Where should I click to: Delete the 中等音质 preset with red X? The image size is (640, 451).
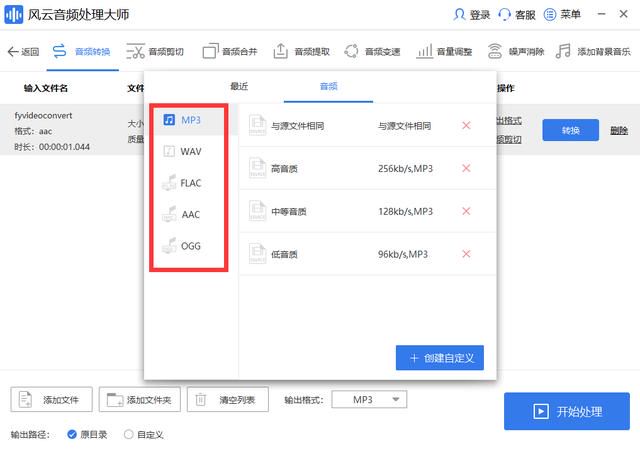coord(466,211)
